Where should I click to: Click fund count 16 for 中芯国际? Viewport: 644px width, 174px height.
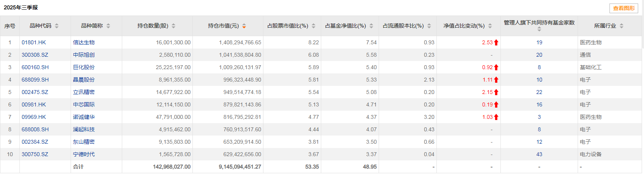pos(539,104)
